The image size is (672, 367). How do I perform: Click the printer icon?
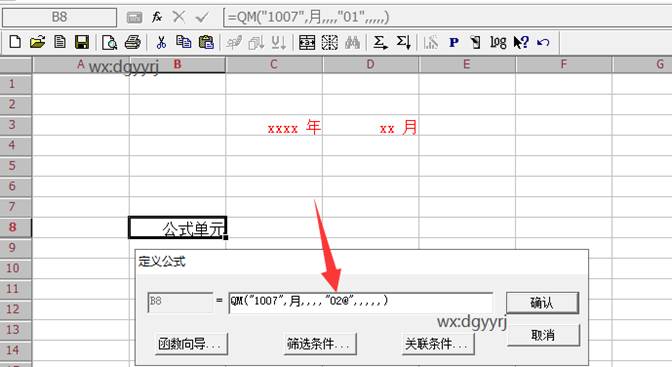click(132, 42)
